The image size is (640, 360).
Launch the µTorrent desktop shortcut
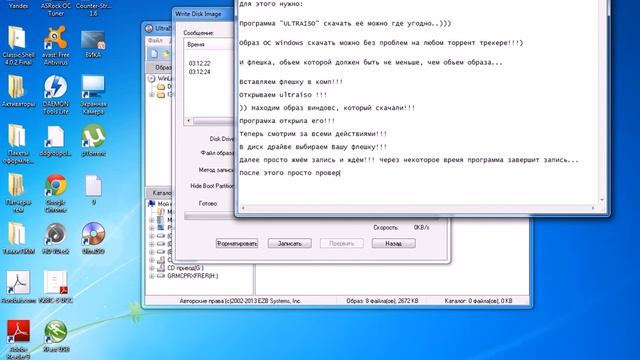pyautogui.click(x=93, y=140)
